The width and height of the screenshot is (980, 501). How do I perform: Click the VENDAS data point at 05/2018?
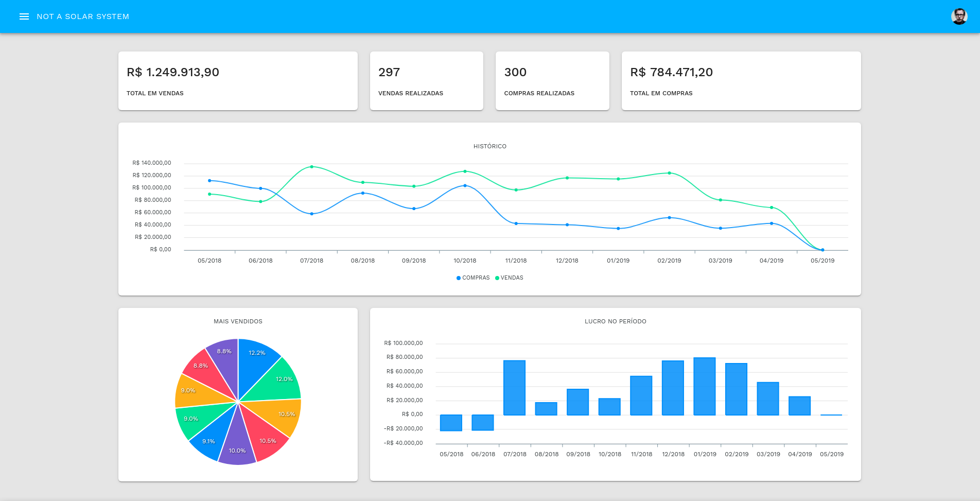tap(209, 194)
